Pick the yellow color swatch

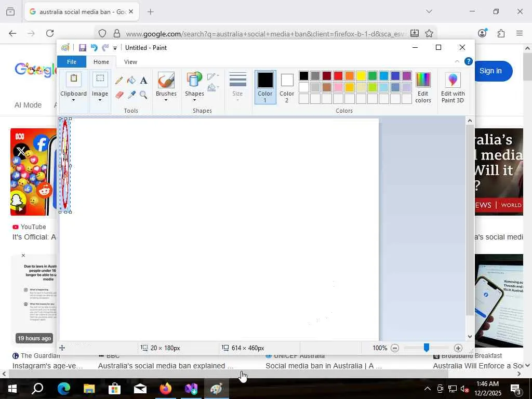coord(361,76)
